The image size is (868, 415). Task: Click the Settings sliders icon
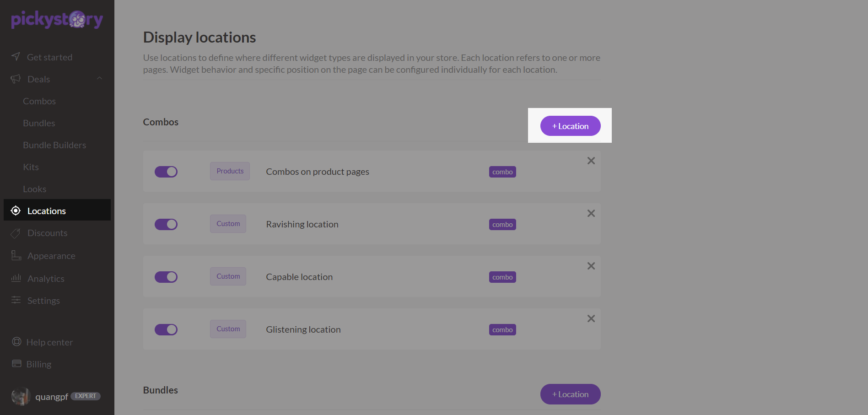click(16, 300)
